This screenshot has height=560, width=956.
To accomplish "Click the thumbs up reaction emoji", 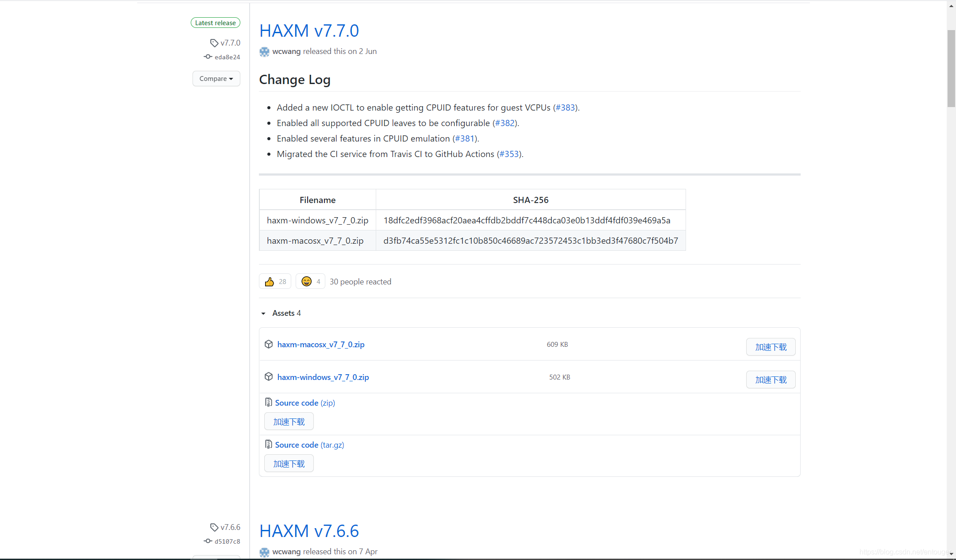I will (x=270, y=282).
